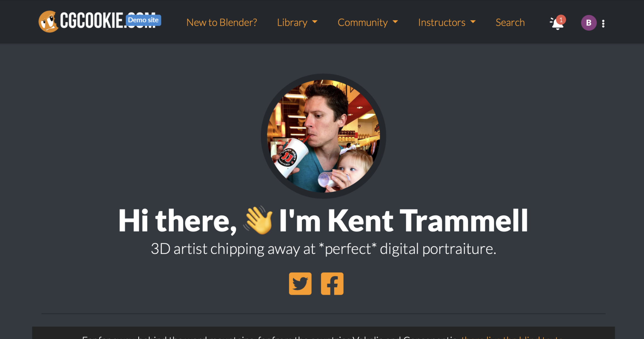This screenshot has height=339, width=644.
Task: Expand the Instructors dropdown menu
Action: pyautogui.click(x=447, y=22)
